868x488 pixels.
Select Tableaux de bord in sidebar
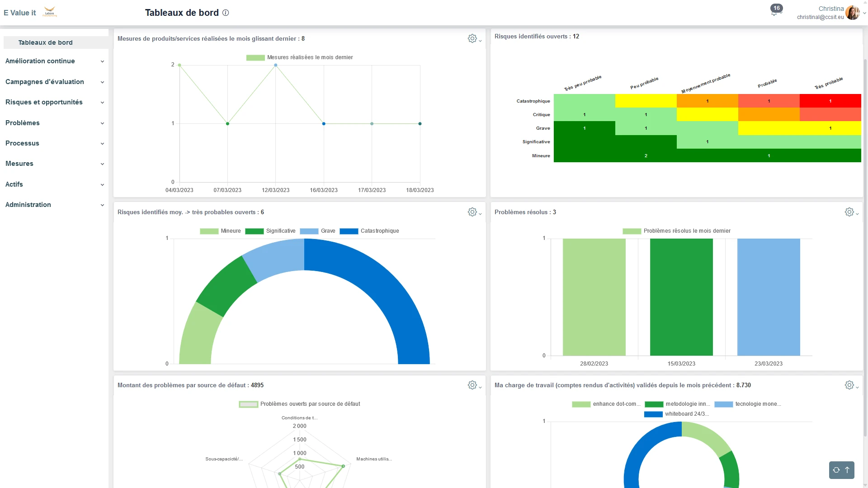pyautogui.click(x=56, y=42)
